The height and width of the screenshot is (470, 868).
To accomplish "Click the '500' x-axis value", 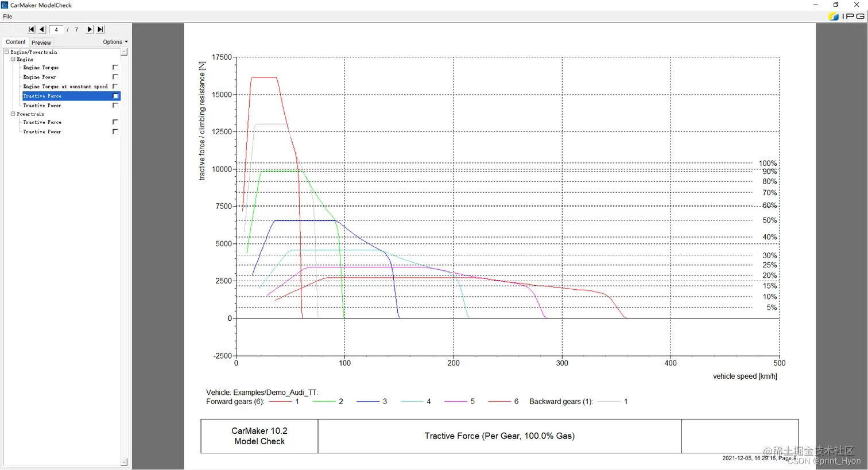I will (x=779, y=363).
